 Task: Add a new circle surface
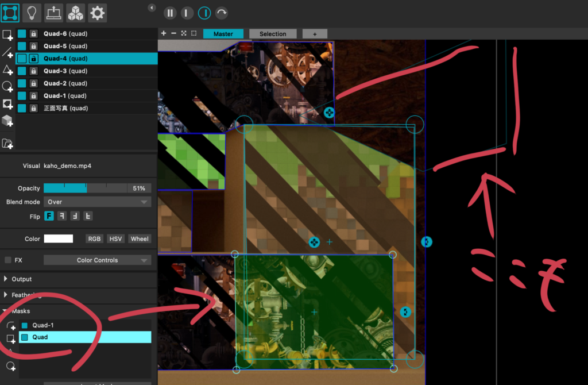pyautogui.click(x=7, y=87)
